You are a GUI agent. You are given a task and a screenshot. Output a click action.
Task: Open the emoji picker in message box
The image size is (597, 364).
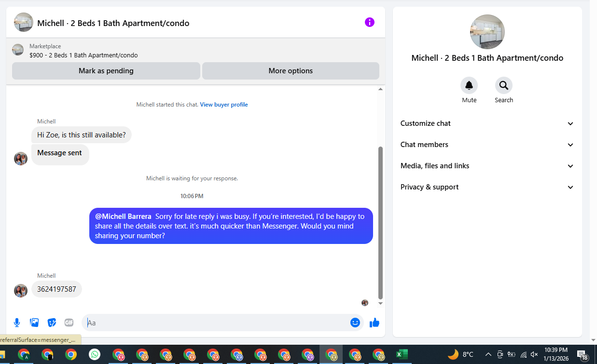click(355, 323)
